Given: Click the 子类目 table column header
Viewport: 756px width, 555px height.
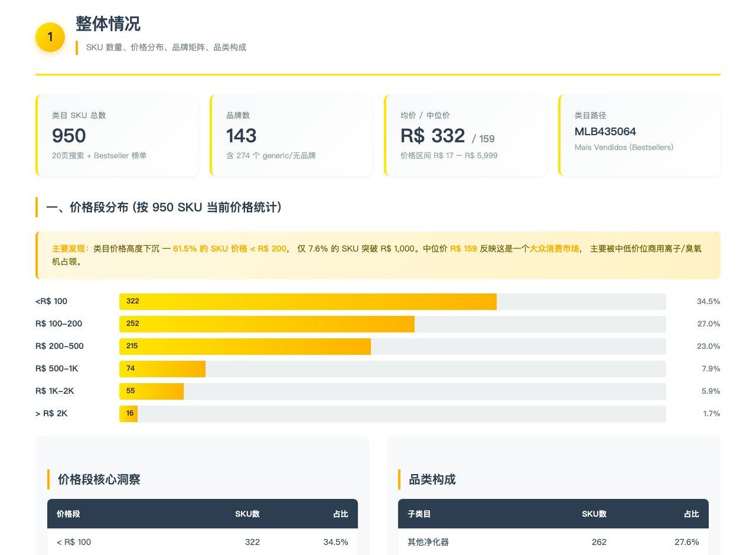Looking at the screenshot, I should [x=419, y=514].
